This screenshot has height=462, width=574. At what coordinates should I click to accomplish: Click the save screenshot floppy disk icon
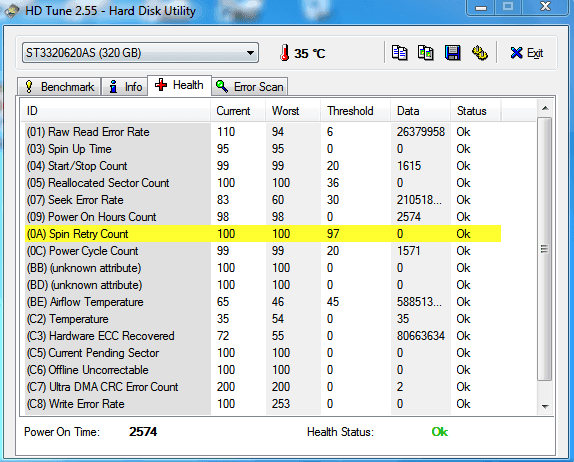452,53
